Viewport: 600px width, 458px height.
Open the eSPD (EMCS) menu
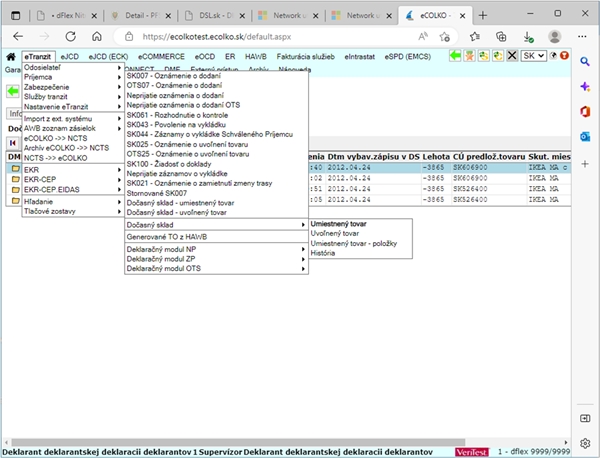coord(408,57)
